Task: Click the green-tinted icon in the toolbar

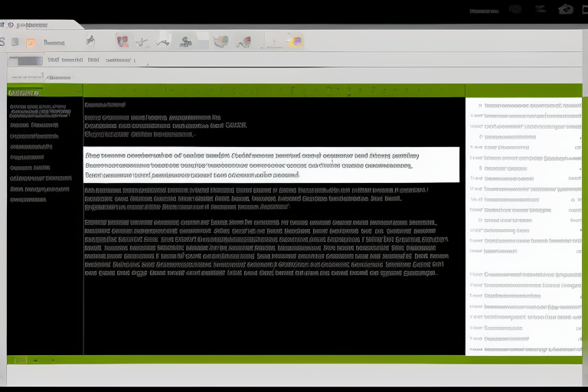Action: (x=220, y=41)
